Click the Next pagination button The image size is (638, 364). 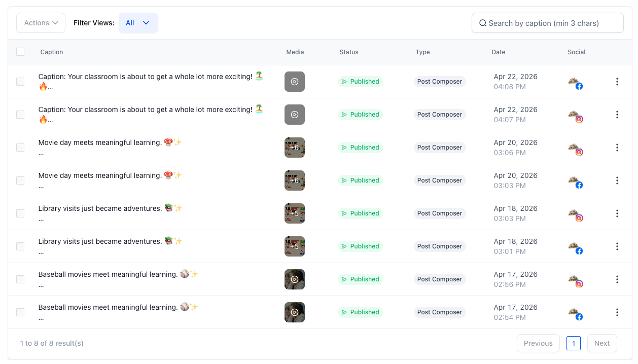pyautogui.click(x=601, y=343)
